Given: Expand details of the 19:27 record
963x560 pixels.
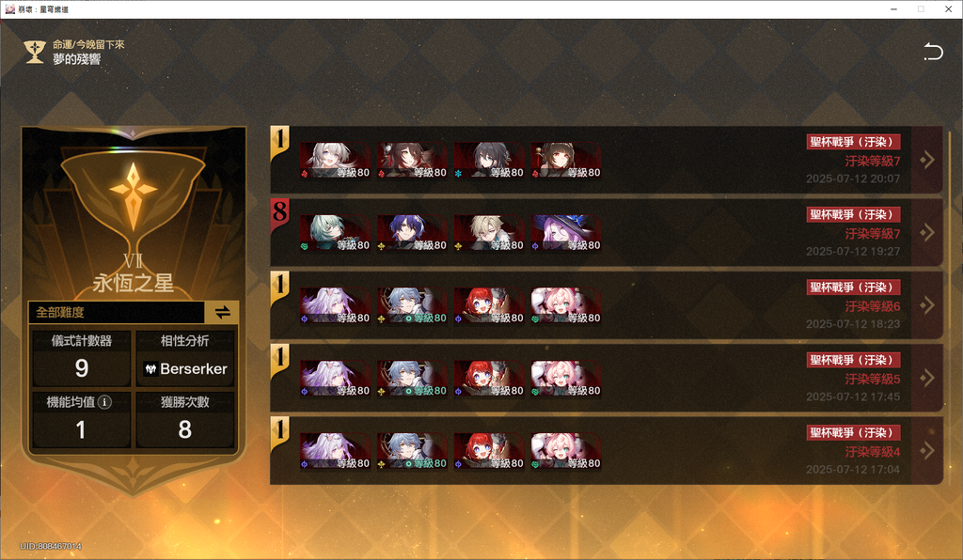Looking at the screenshot, I should pyautogui.click(x=926, y=232).
